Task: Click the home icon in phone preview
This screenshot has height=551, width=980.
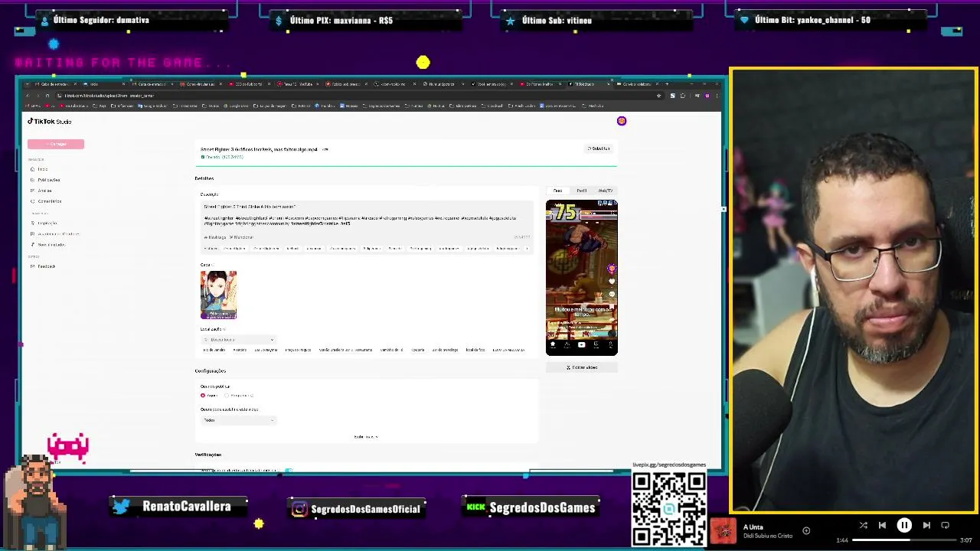Action: point(553,345)
